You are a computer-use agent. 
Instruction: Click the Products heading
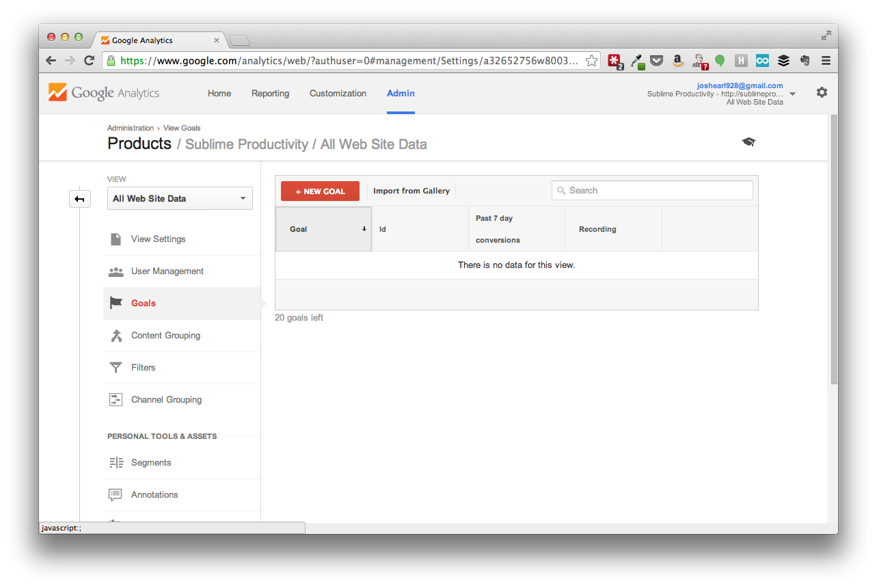coord(139,144)
